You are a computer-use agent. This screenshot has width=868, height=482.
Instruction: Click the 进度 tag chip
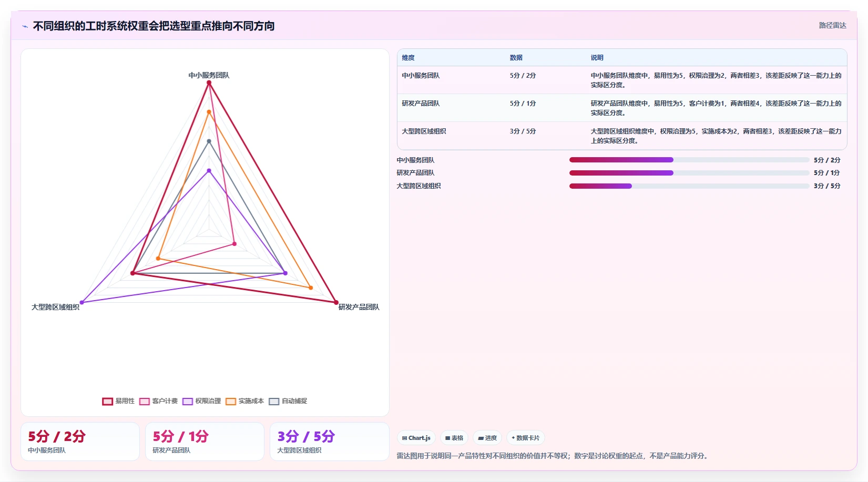pyautogui.click(x=487, y=438)
